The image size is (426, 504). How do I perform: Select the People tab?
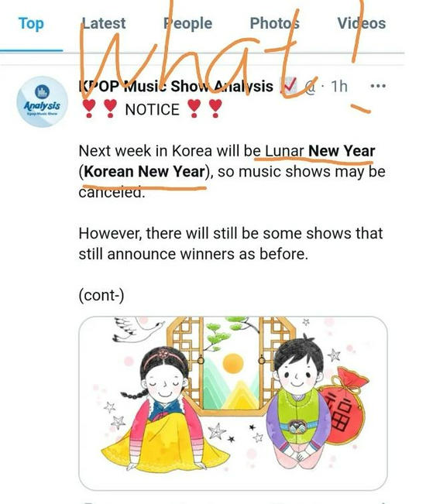(187, 24)
